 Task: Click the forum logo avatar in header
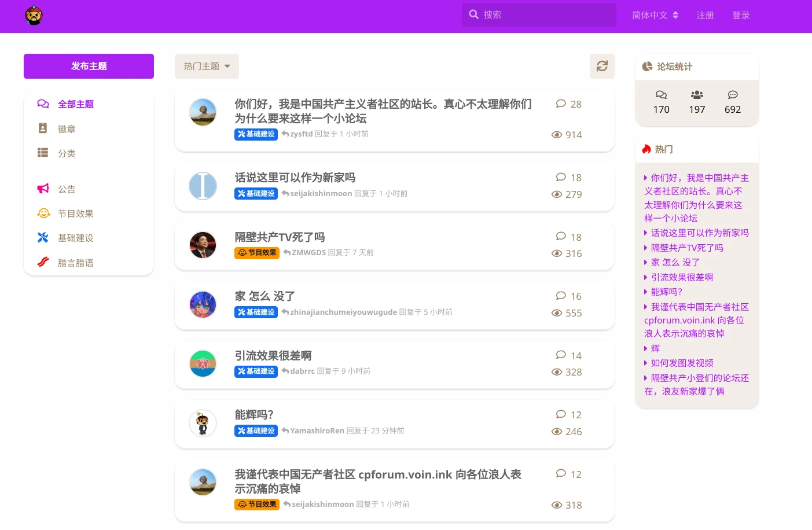34,16
